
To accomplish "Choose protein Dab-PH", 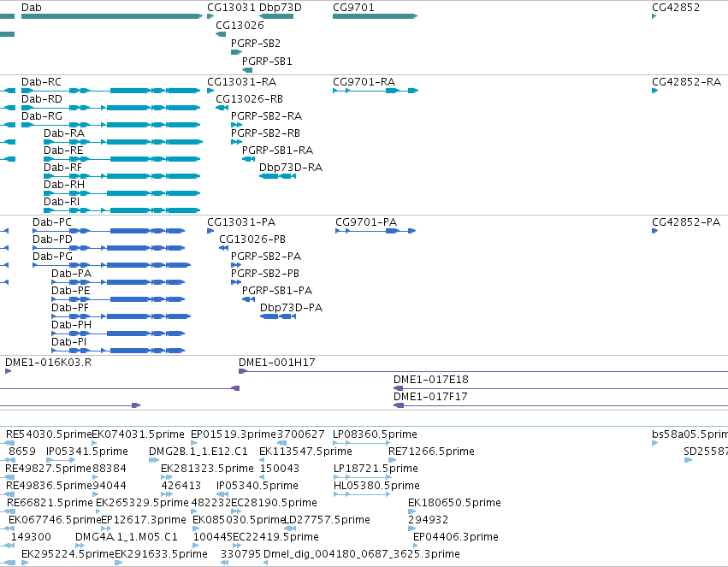I will [x=118, y=334].
